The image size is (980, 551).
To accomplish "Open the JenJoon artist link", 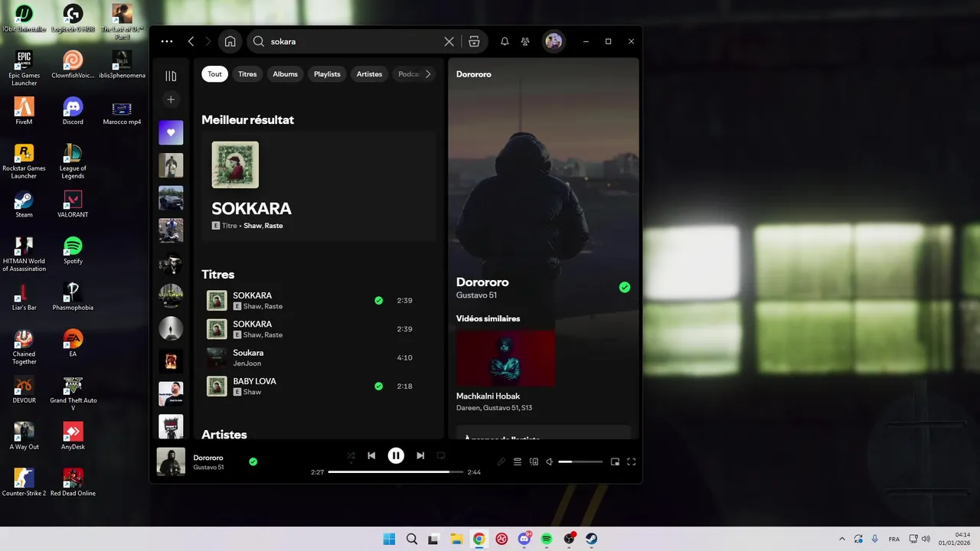I will pos(247,364).
